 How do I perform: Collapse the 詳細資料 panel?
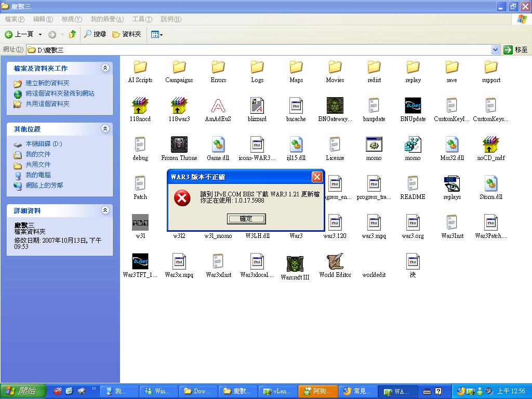105,210
